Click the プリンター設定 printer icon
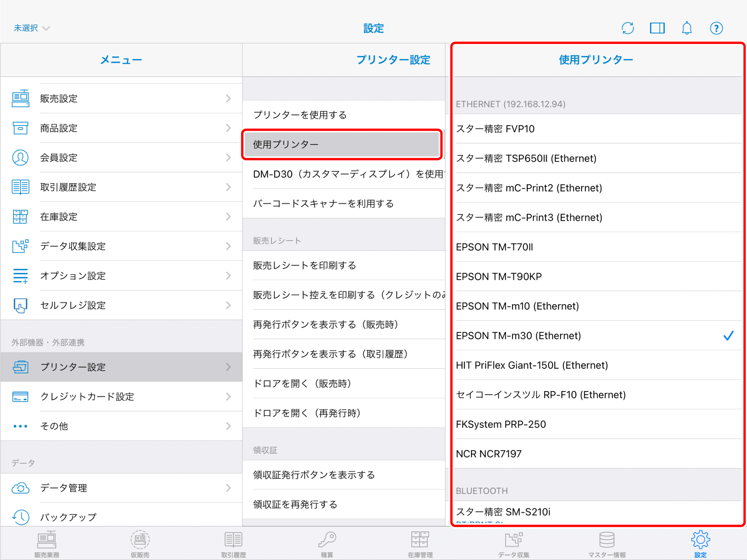This screenshot has height=560, width=747. [20, 367]
